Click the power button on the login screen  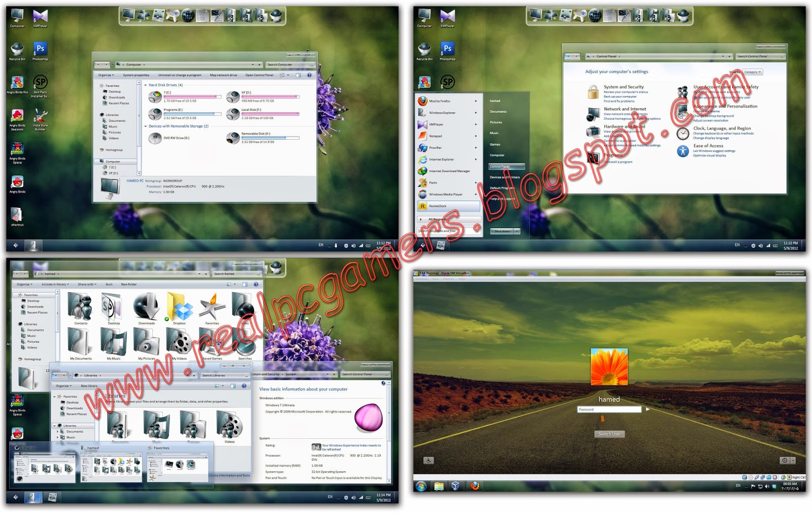coord(785,460)
